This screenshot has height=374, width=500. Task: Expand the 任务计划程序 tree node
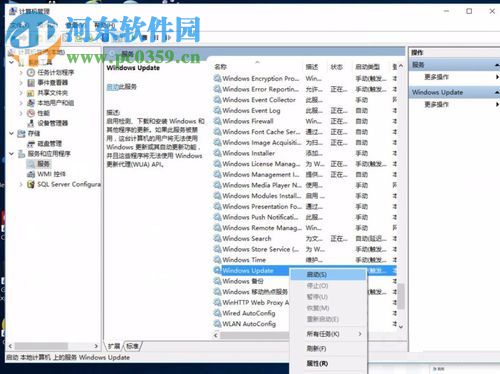[21, 72]
